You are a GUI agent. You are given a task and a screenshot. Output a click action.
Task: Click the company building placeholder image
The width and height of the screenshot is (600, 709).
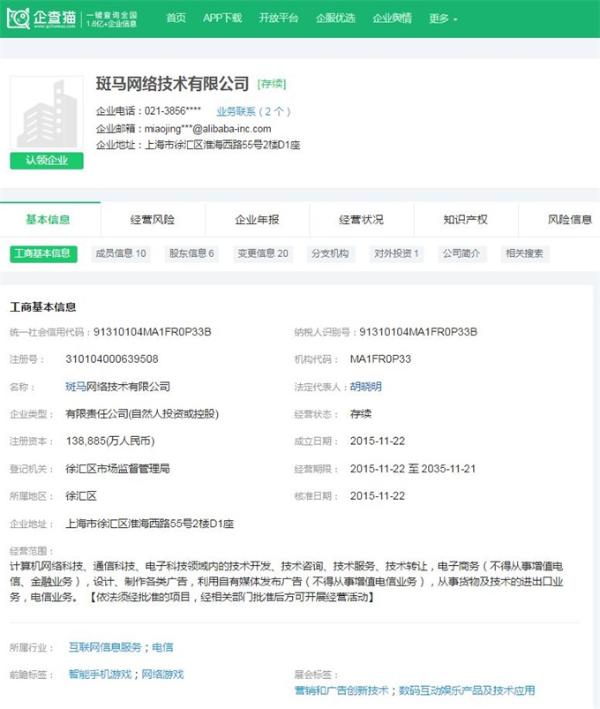click(x=47, y=112)
